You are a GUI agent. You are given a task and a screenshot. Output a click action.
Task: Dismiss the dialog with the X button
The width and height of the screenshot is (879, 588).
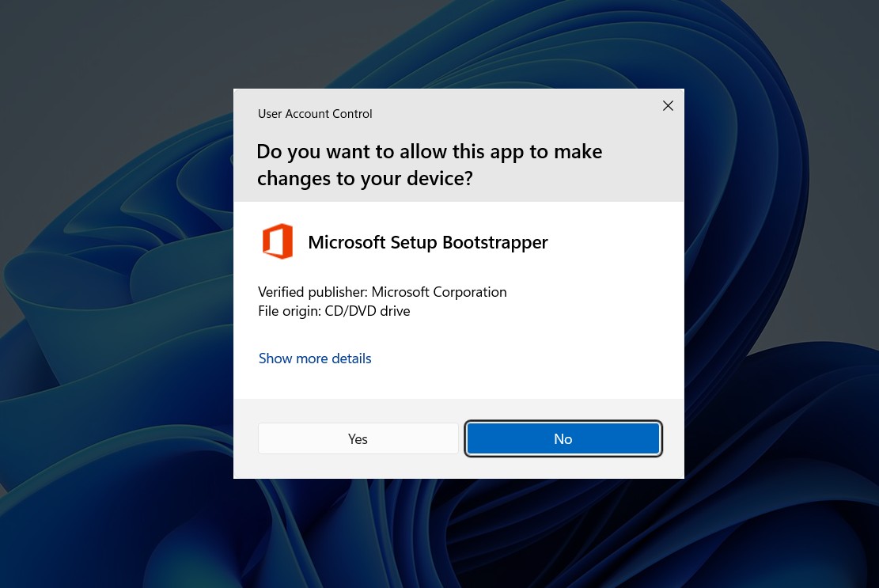[668, 105]
